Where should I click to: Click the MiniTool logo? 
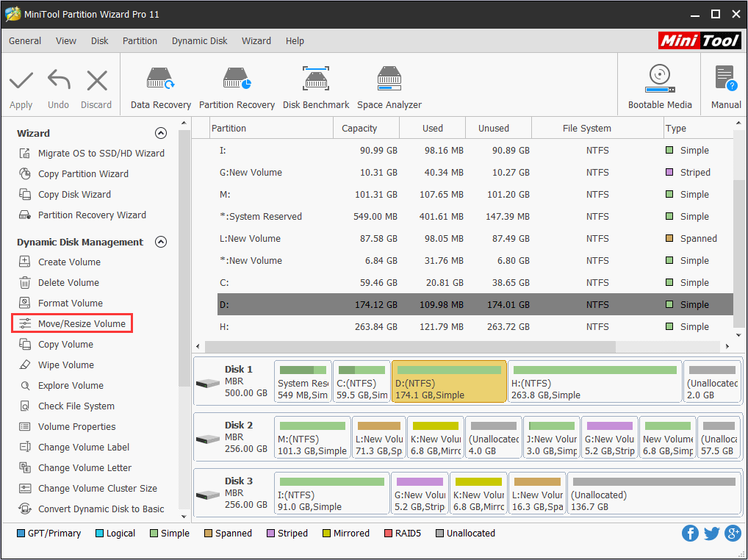point(700,41)
